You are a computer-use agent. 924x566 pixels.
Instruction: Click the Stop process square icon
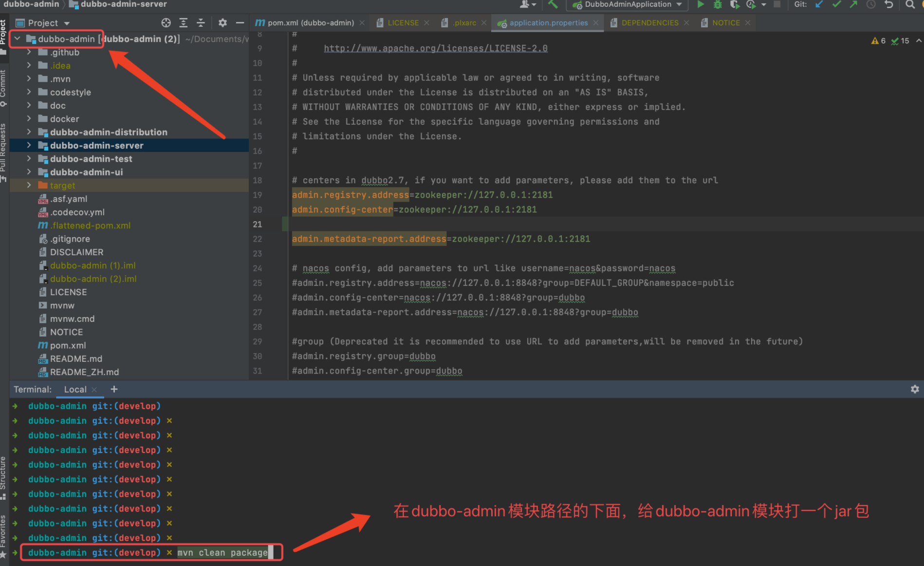point(777,4)
